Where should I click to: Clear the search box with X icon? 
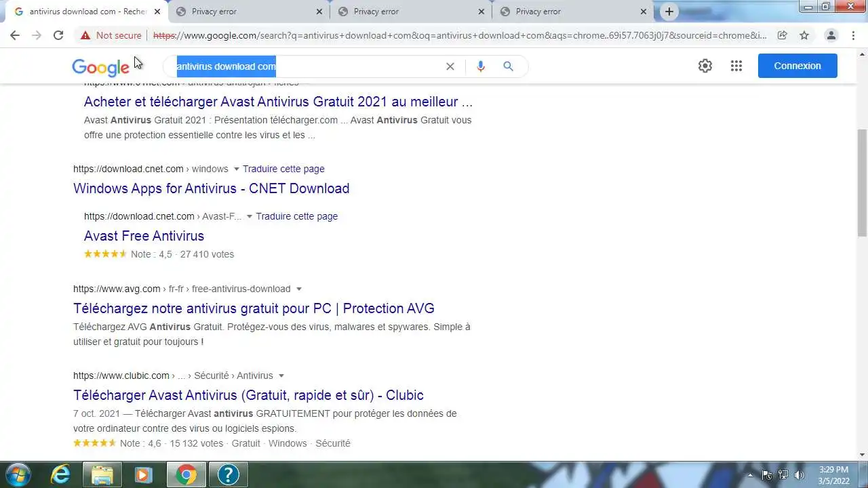pyautogui.click(x=450, y=66)
